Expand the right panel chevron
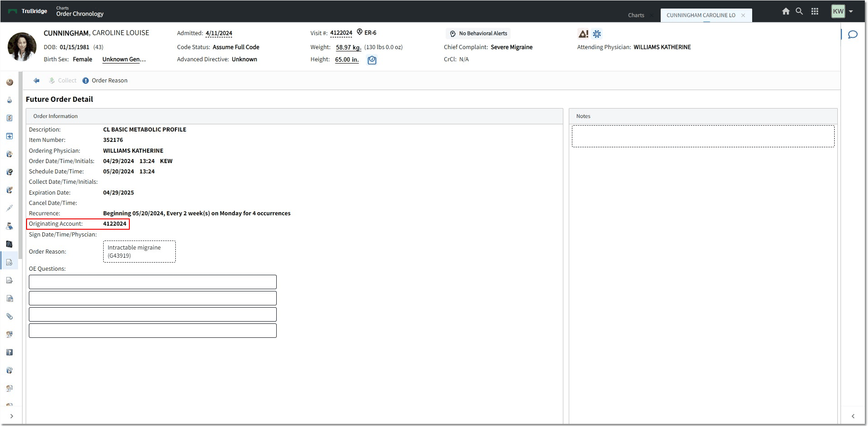Screen dimensions: 868x427 [x=853, y=416]
